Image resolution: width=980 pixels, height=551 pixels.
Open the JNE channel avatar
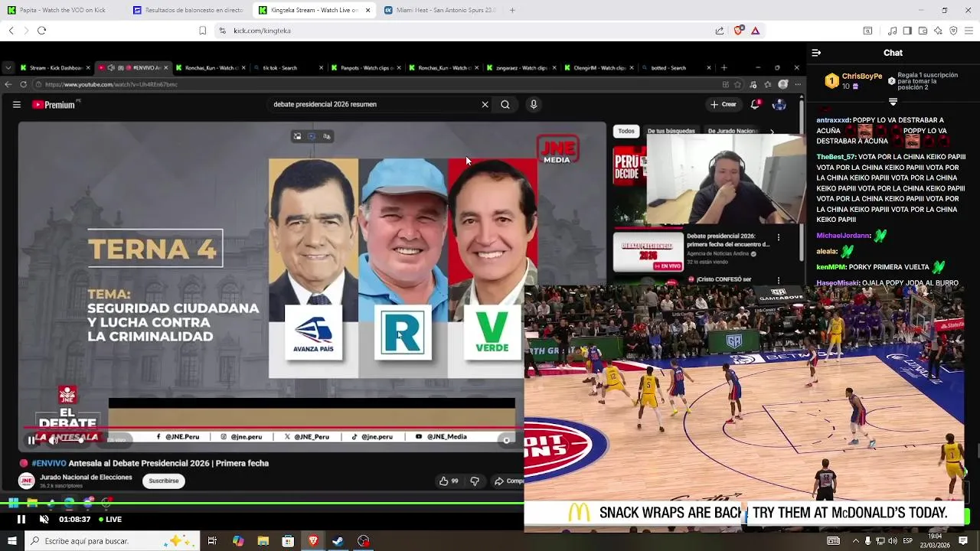pos(27,481)
